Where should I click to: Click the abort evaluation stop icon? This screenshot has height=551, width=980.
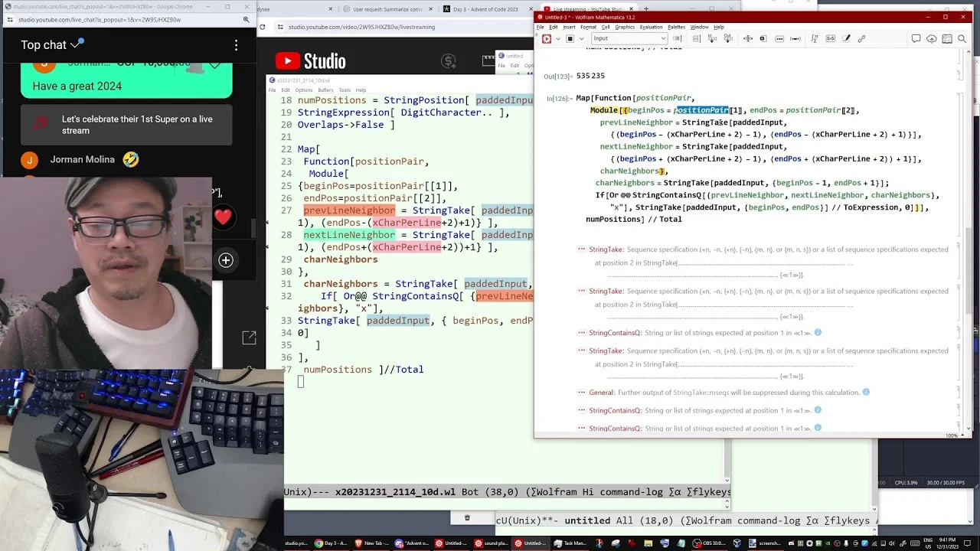570,38
